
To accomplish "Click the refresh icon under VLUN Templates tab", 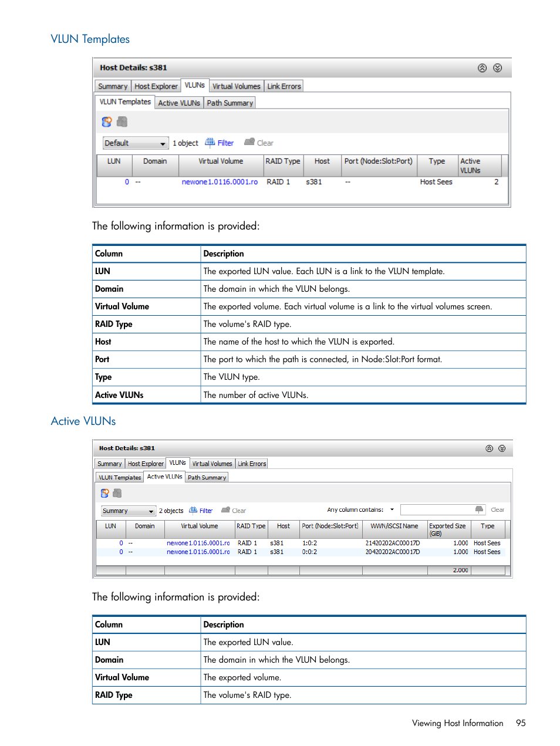I will tap(107, 121).
